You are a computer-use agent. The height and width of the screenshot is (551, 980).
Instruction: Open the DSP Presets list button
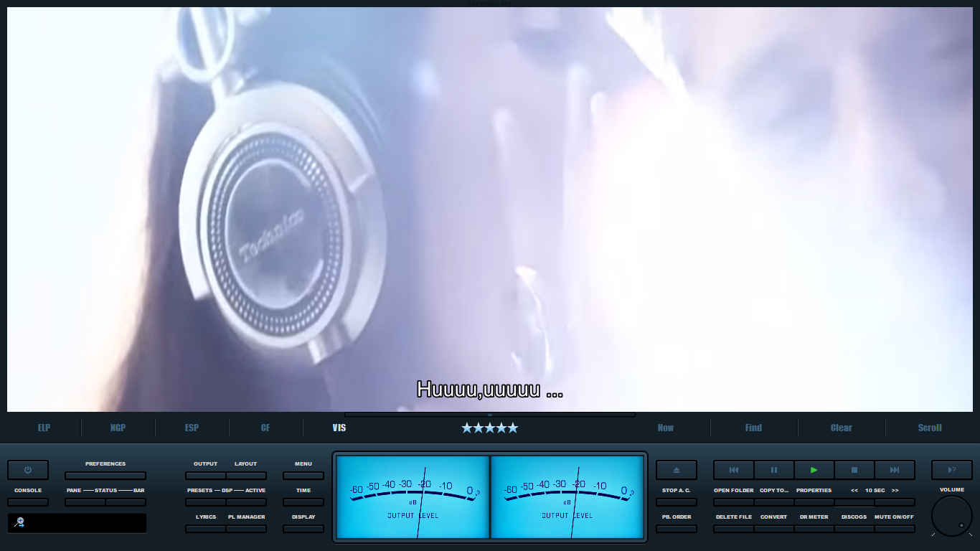coord(205,502)
